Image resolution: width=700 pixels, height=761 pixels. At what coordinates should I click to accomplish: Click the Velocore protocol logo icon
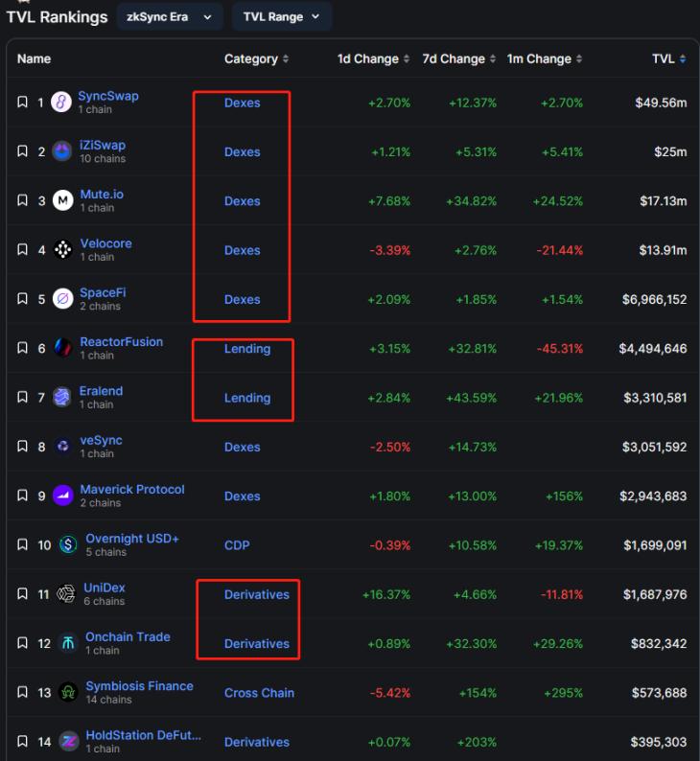coord(62,250)
